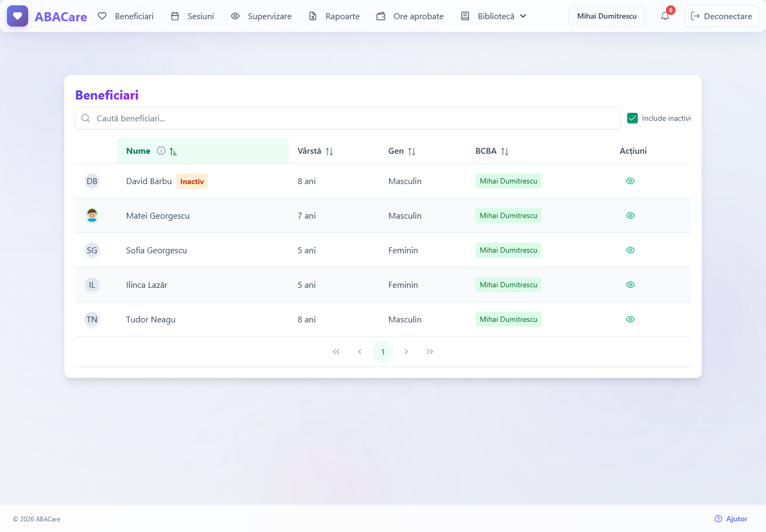Open the Supervizare navigation item
This screenshot has height=532, width=766.
261,16
